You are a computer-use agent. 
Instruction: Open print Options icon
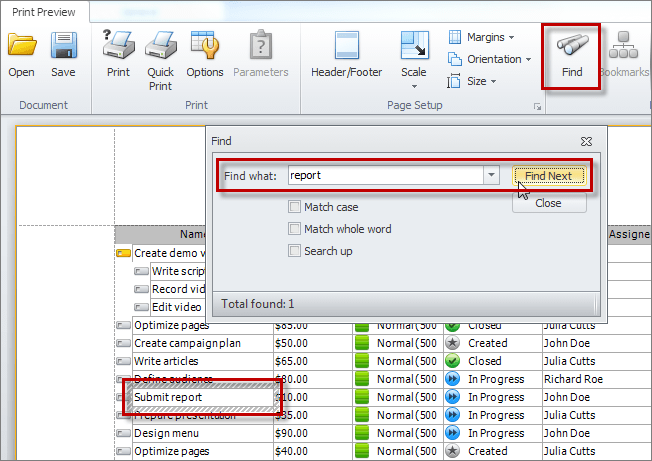205,47
